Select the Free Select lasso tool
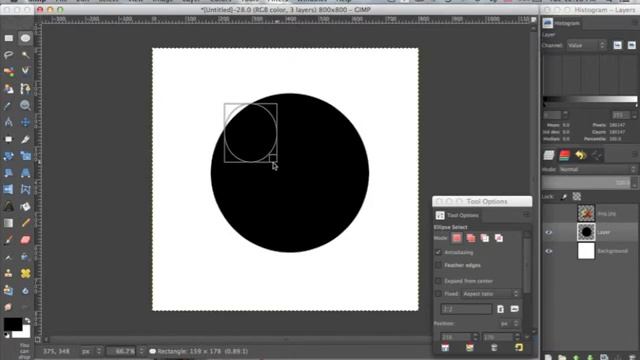The width and height of the screenshot is (640, 360). coord(9,55)
